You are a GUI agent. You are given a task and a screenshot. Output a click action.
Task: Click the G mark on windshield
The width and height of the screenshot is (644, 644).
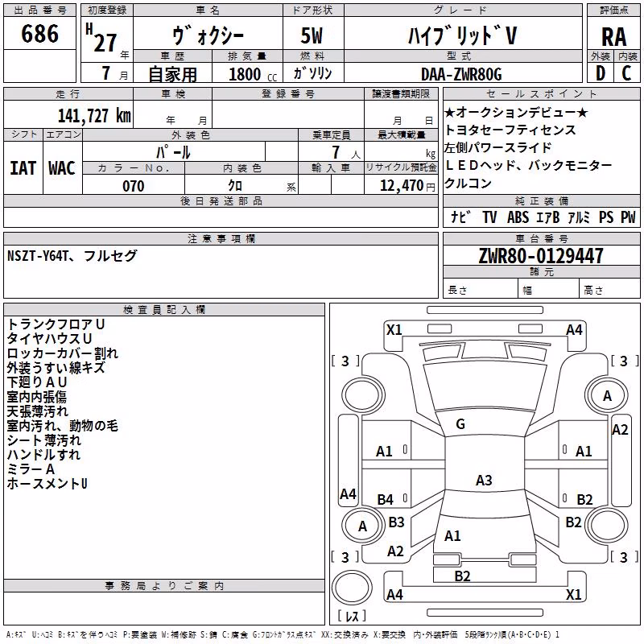(x=460, y=424)
